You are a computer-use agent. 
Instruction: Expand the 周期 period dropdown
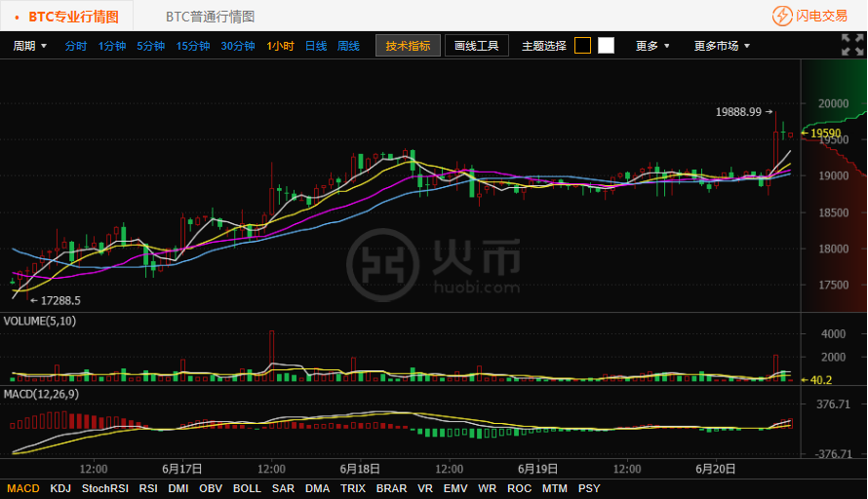coord(30,46)
